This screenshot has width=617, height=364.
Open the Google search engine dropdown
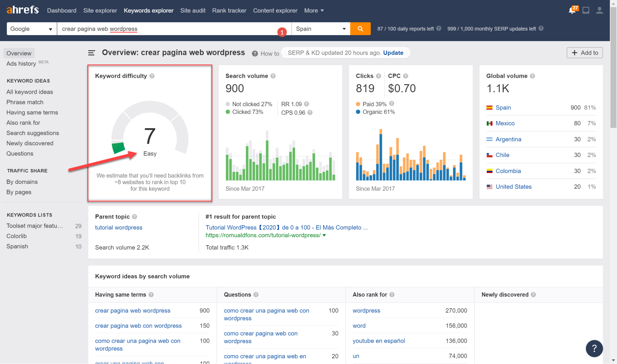pyautogui.click(x=32, y=29)
